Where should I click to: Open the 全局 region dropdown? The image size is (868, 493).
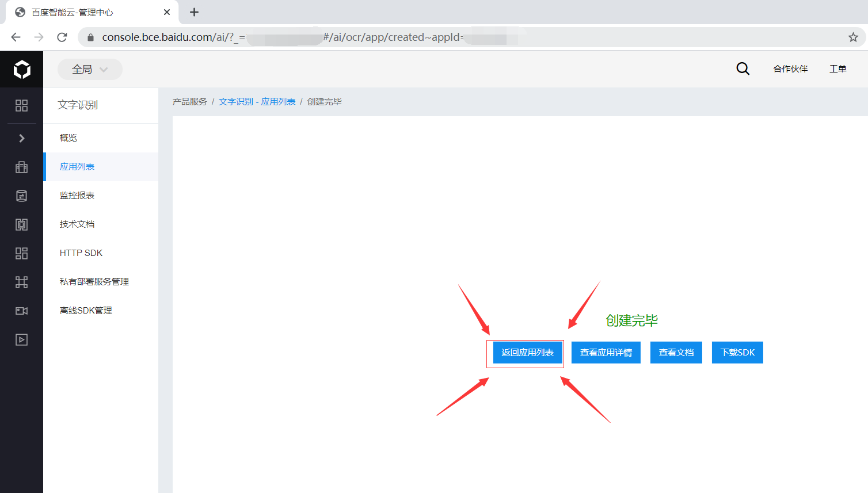[90, 70]
